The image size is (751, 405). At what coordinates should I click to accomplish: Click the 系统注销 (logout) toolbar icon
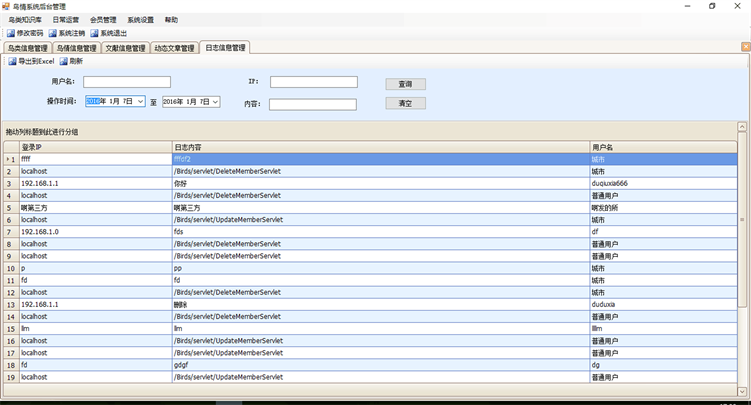click(x=52, y=33)
